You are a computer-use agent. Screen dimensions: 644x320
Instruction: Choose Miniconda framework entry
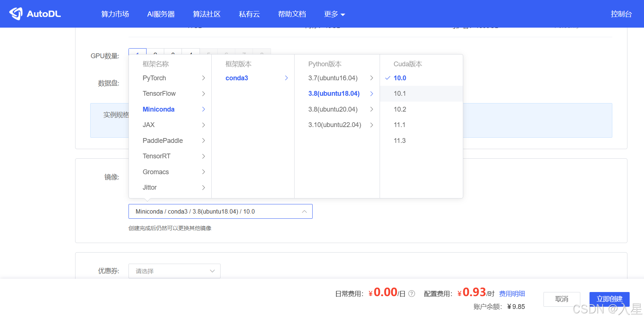tap(170, 109)
